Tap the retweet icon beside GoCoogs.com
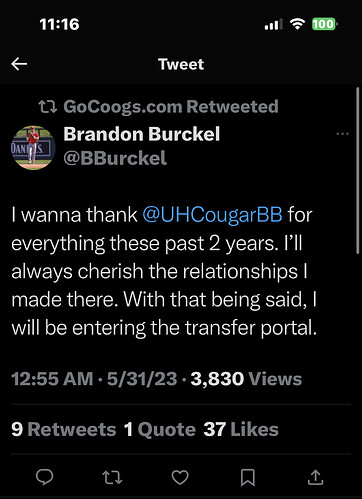Image resolution: width=362 pixels, height=499 pixels. pos(47,107)
